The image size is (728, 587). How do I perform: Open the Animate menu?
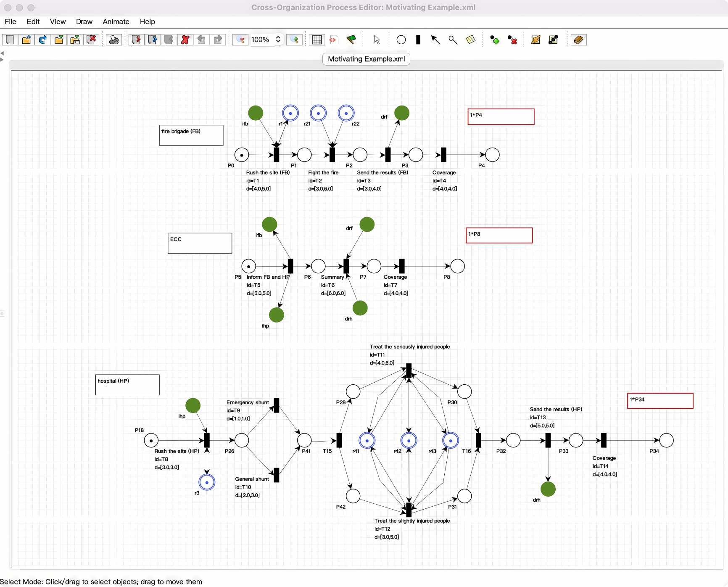tap(116, 21)
